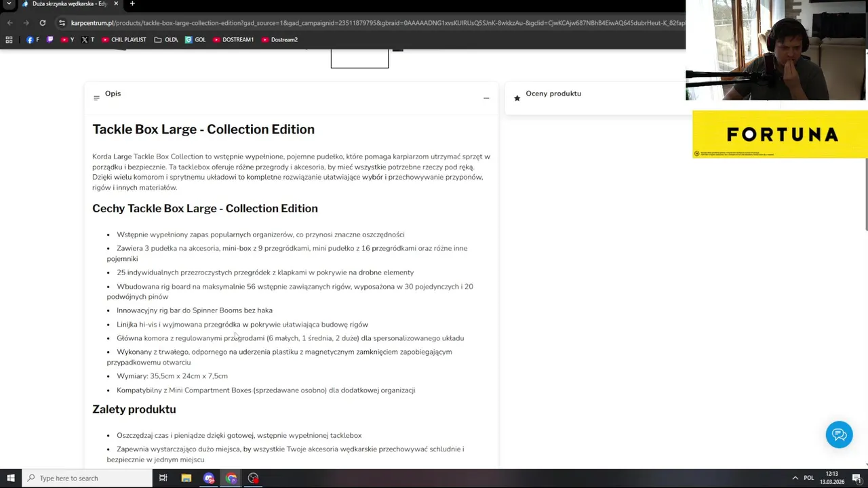868x488 pixels.
Task: Click the Oceny produktu star icon
Action: (517, 98)
